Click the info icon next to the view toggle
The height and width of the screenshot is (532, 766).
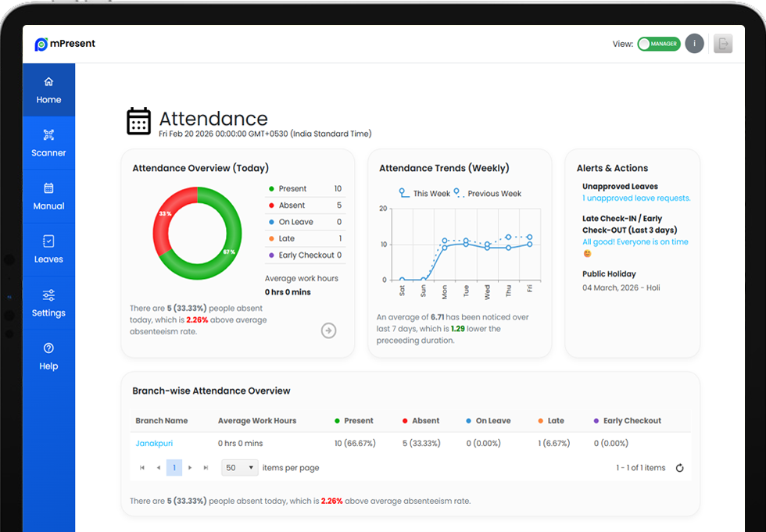click(694, 44)
